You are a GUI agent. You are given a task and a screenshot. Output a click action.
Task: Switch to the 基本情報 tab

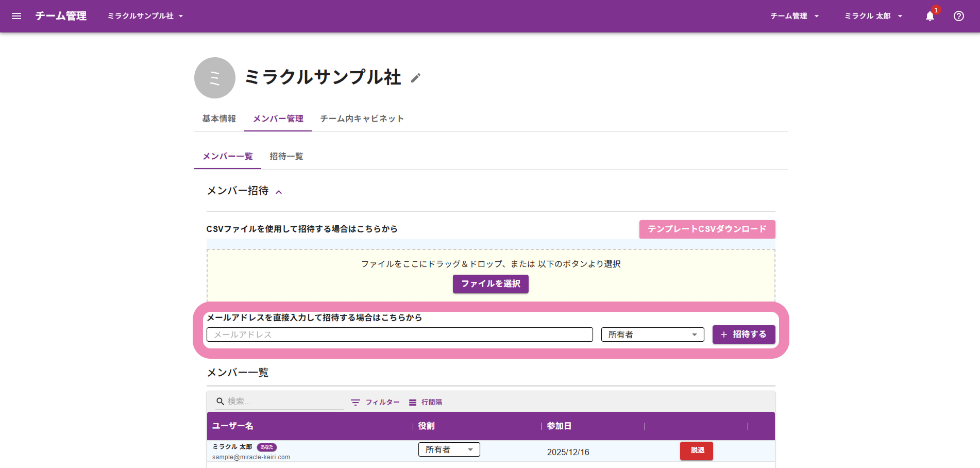[x=219, y=119]
